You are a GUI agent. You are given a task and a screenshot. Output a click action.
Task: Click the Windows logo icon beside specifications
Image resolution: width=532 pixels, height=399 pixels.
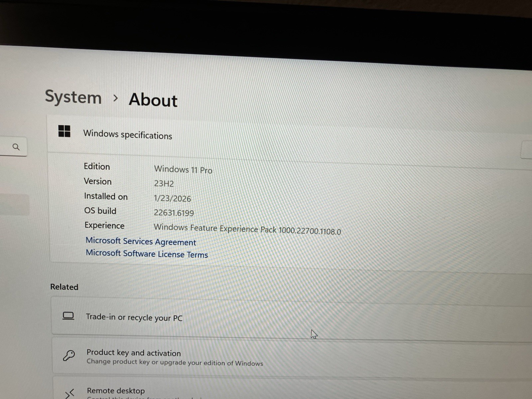pyautogui.click(x=64, y=131)
